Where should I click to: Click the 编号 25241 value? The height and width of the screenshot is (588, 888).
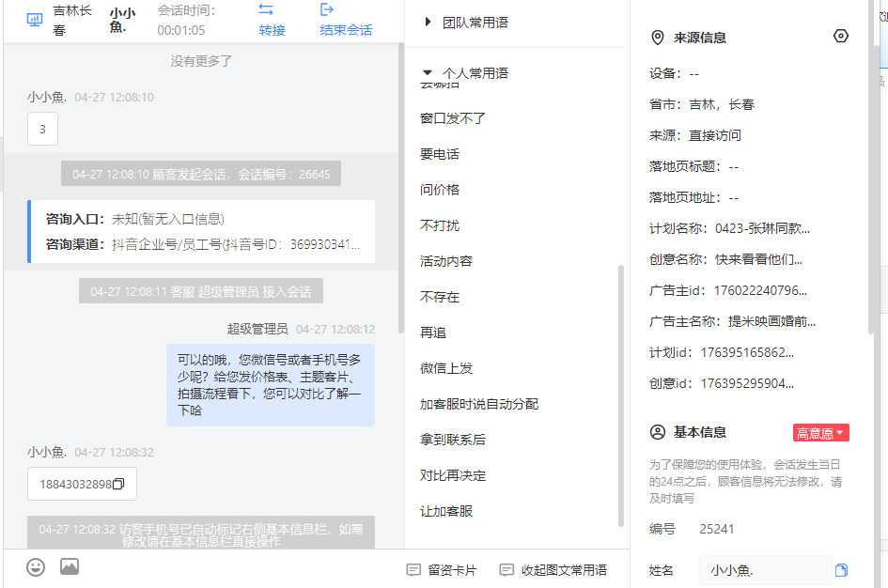coord(717,529)
